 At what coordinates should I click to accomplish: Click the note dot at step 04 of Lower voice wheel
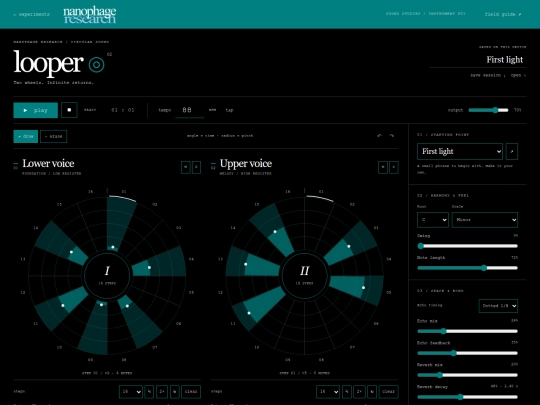(149, 267)
